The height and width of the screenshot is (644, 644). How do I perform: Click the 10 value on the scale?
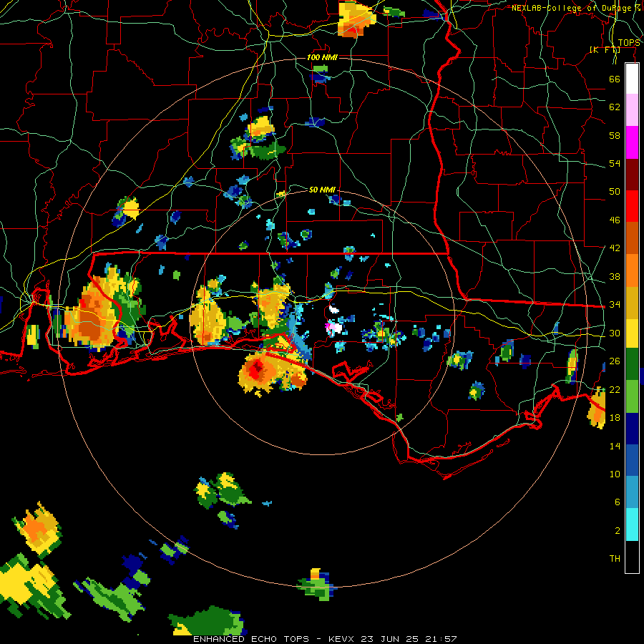[x=615, y=474]
